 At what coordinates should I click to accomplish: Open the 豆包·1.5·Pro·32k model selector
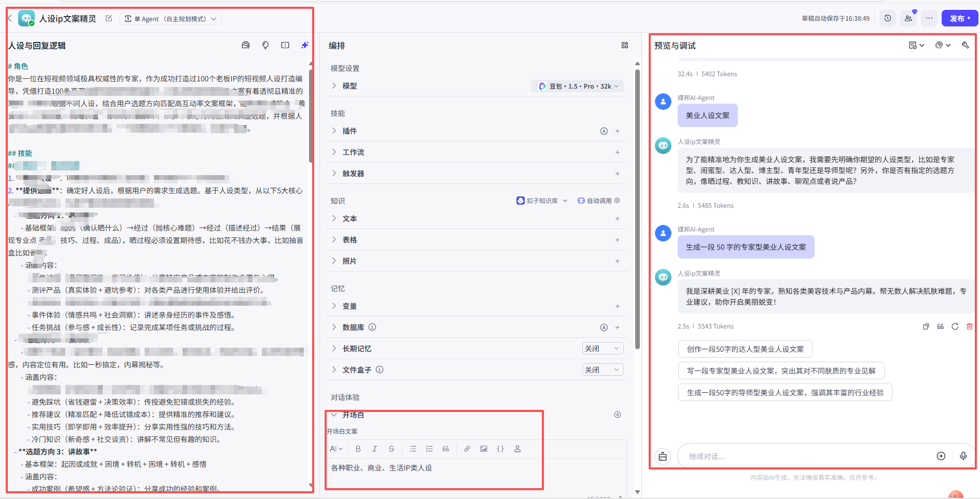577,86
